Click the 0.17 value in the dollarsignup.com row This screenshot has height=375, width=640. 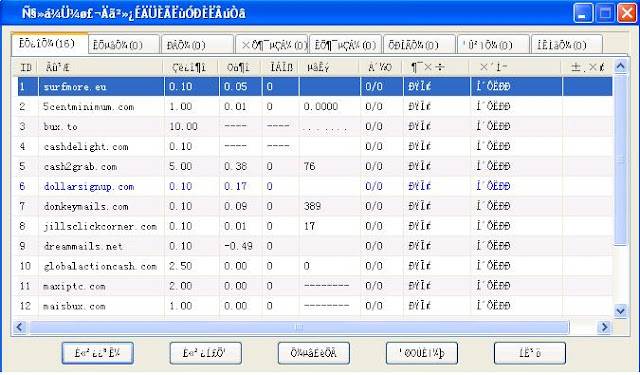[236, 186]
